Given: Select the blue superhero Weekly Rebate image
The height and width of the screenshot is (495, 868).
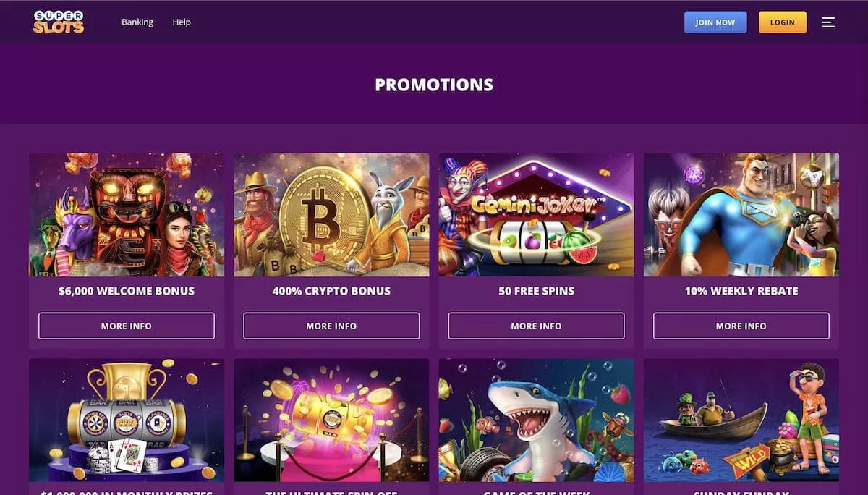Looking at the screenshot, I should [741, 214].
